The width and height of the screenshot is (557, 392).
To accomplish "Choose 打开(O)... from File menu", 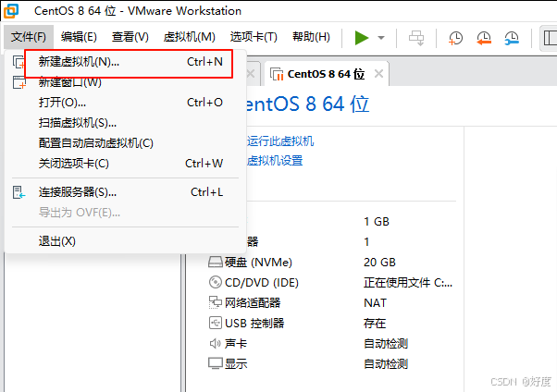I will point(125,103).
